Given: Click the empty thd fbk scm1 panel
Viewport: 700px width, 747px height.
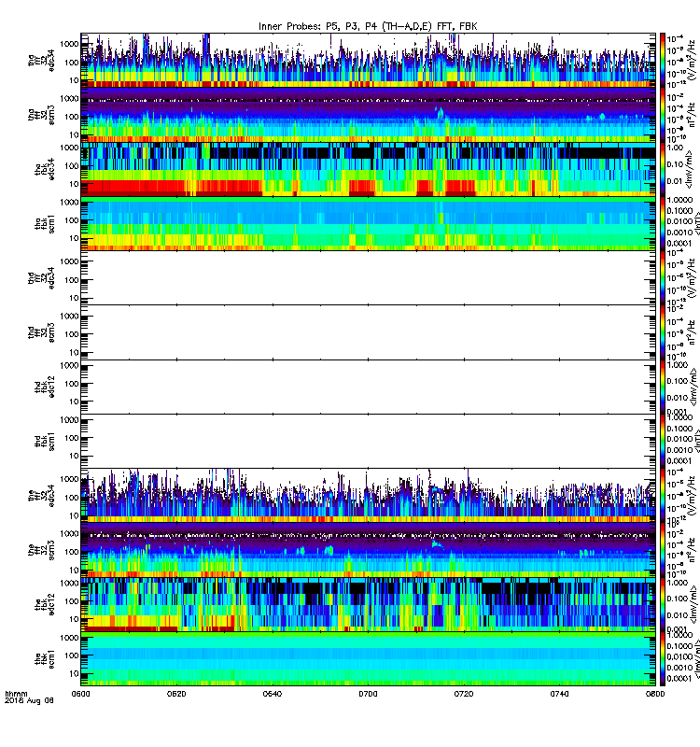Looking at the screenshot, I should 368,441.
